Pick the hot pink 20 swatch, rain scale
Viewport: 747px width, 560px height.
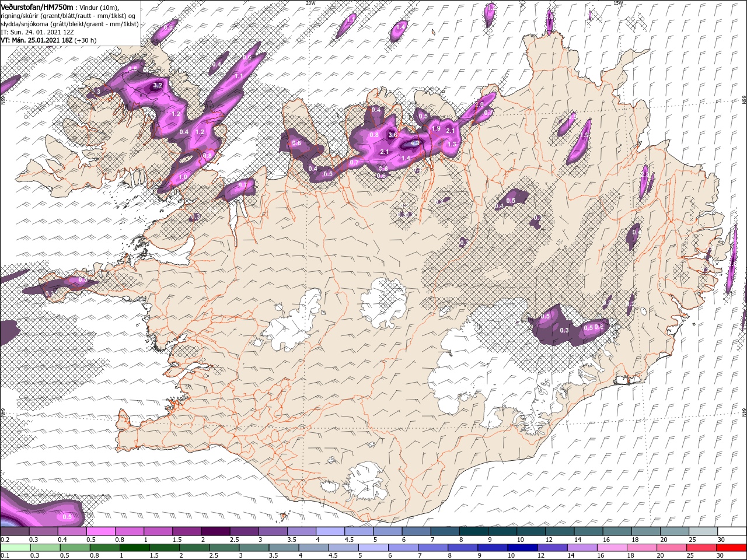tap(671, 548)
